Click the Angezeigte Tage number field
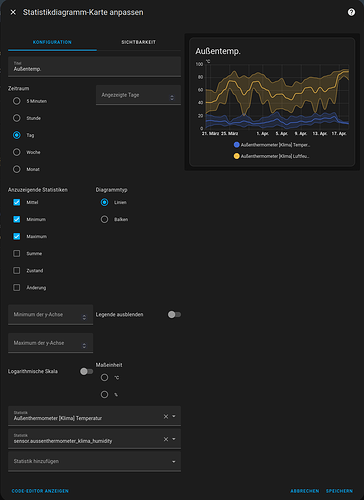This screenshot has width=364, height=500. pyautogui.click(x=138, y=95)
